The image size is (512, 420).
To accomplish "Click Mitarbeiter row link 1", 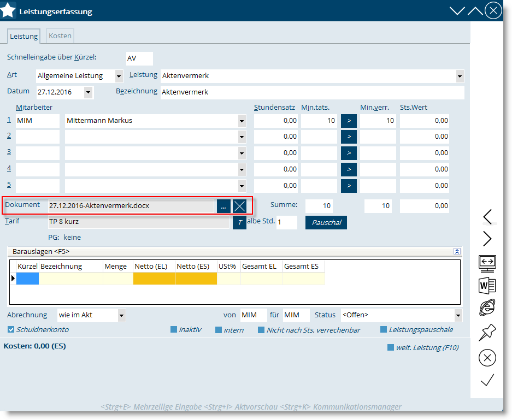I will tap(9, 120).
